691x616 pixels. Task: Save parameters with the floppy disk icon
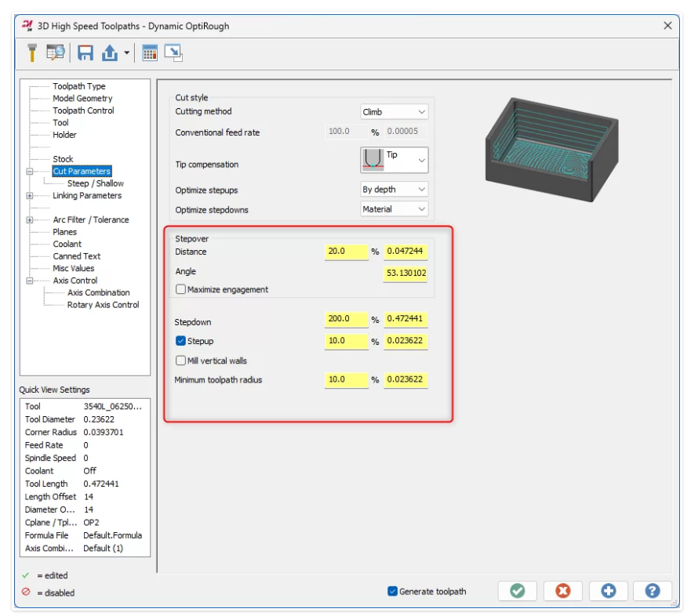[85, 53]
